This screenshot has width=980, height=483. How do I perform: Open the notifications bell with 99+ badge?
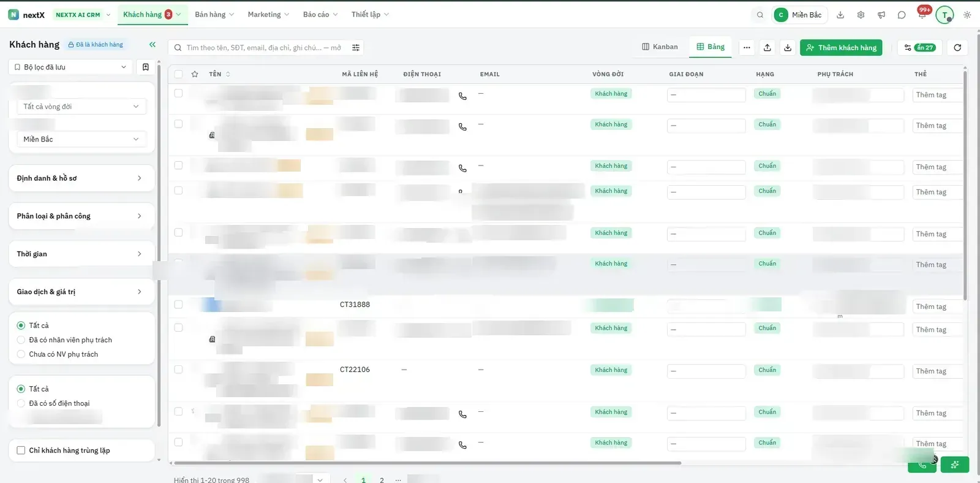(x=922, y=14)
